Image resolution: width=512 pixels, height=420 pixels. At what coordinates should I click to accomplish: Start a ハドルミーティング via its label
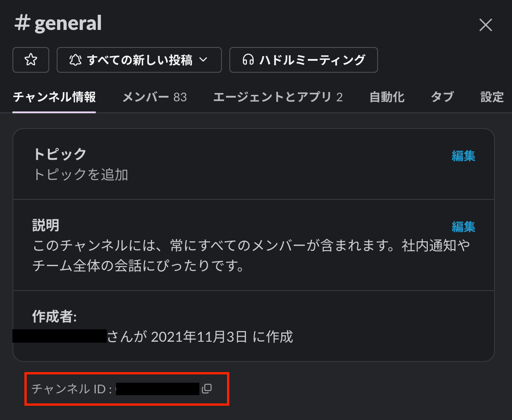(x=312, y=60)
